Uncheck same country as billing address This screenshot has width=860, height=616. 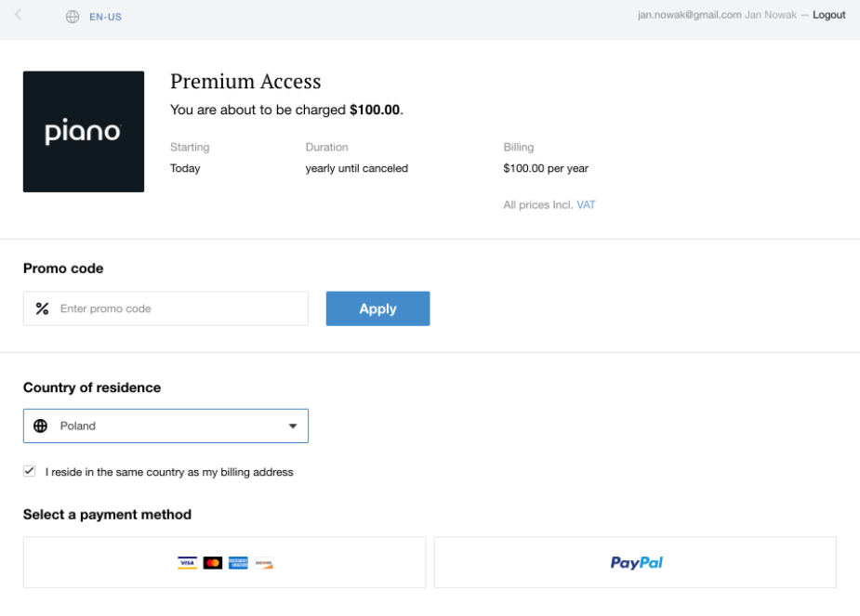point(30,471)
